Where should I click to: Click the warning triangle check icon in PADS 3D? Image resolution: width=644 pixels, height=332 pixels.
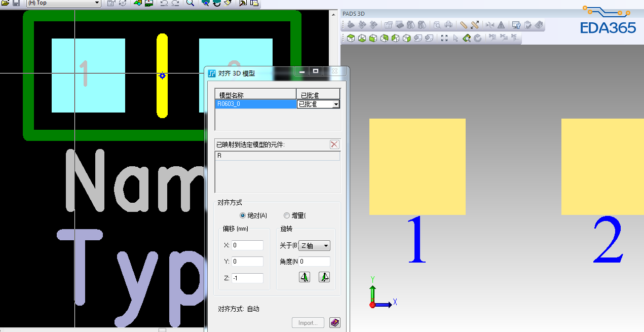tap(502, 24)
